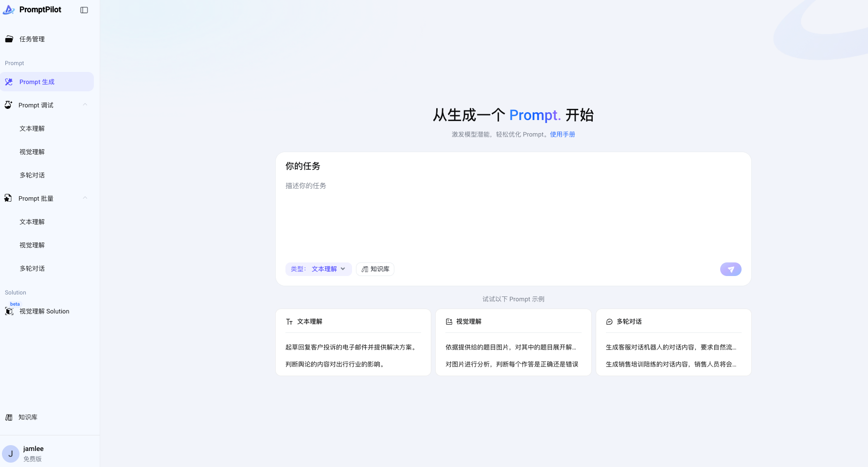
Task: Open the 任务管理 folder icon
Action: (x=9, y=39)
